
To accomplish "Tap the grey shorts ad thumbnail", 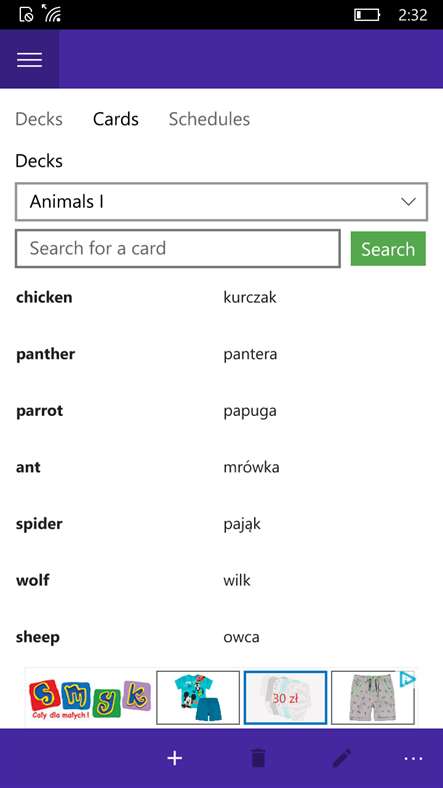I will pyautogui.click(x=373, y=698).
